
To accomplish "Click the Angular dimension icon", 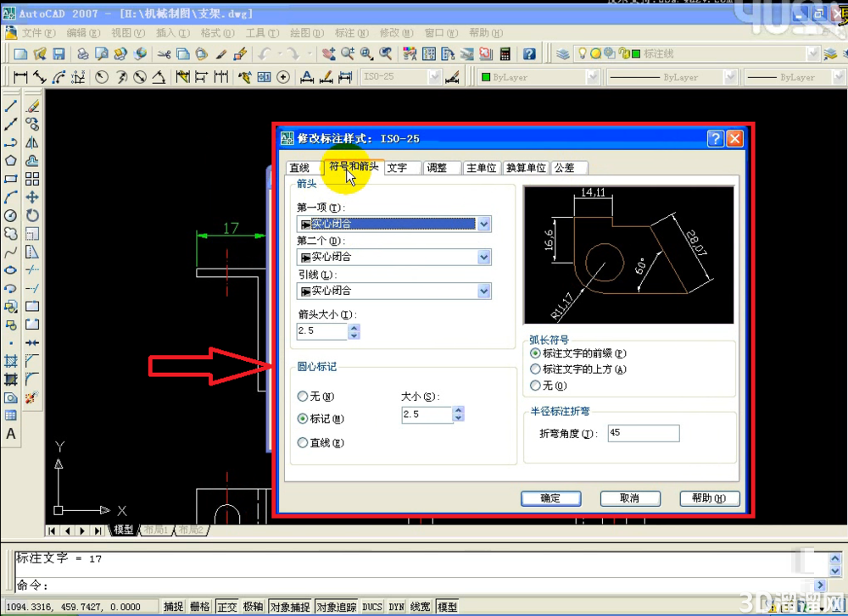I will pyautogui.click(x=159, y=77).
